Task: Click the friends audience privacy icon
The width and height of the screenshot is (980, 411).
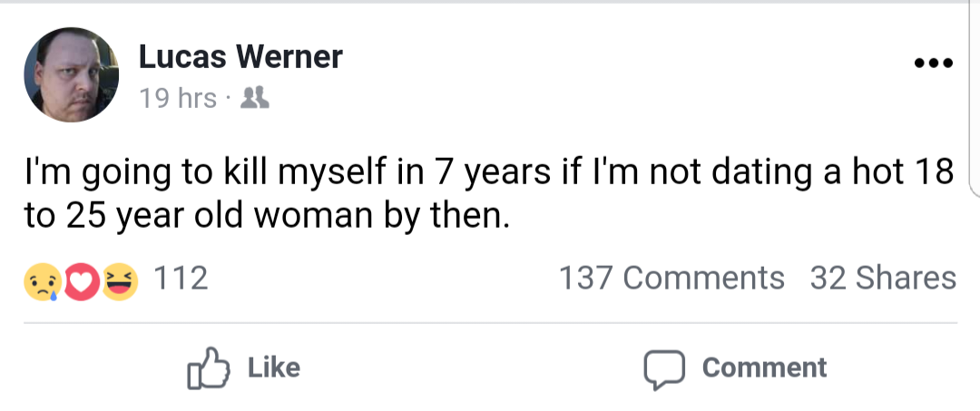Action: (254, 98)
